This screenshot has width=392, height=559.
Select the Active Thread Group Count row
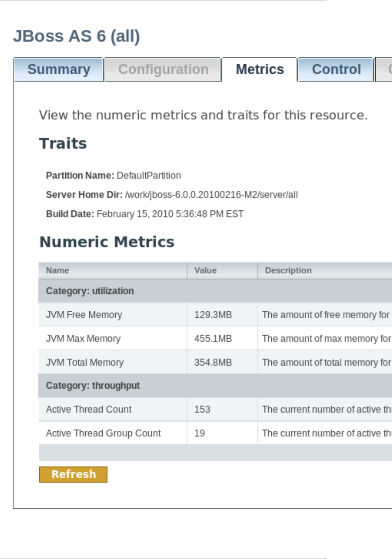(103, 433)
